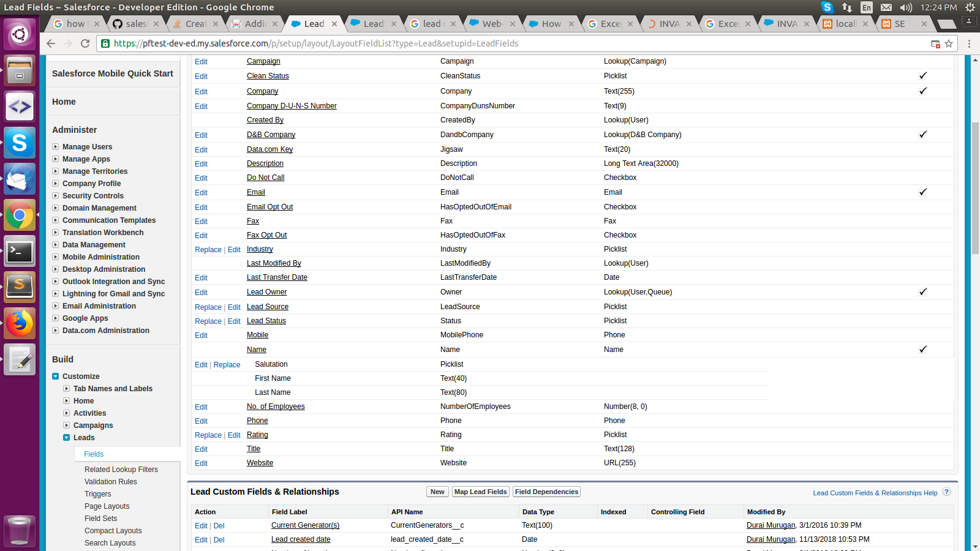This screenshot has height=551, width=980.
Task: Open the help question mark icon
Action: coord(947,492)
